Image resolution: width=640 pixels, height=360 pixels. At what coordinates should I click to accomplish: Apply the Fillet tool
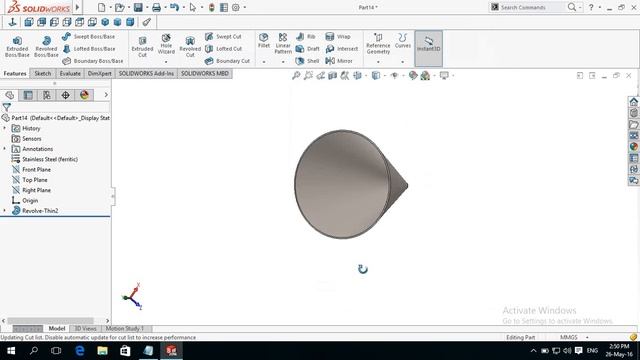point(264,41)
